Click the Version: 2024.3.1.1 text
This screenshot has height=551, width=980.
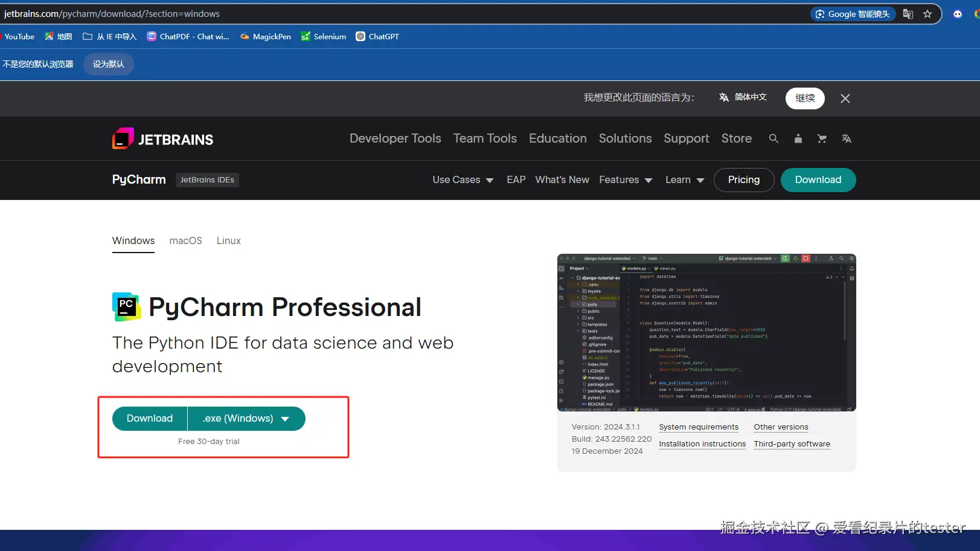click(606, 427)
